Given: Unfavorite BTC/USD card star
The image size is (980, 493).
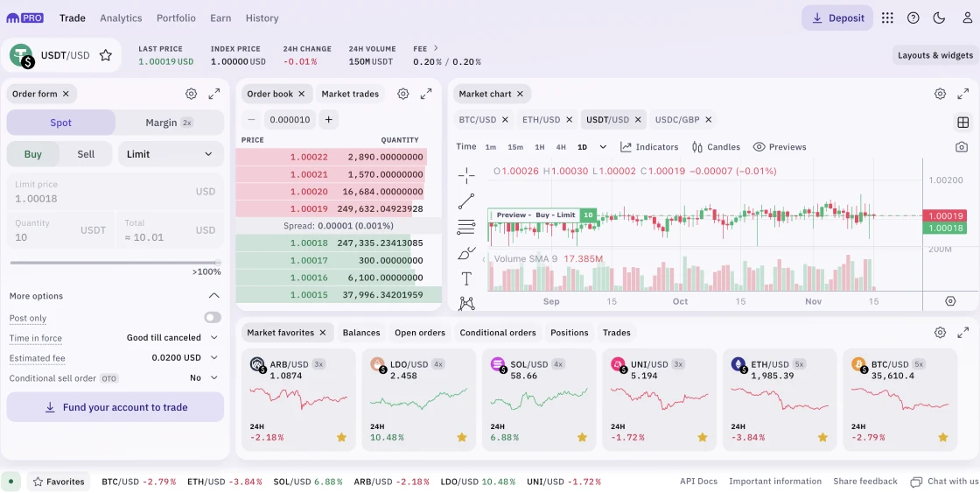Looking at the screenshot, I should click(943, 437).
